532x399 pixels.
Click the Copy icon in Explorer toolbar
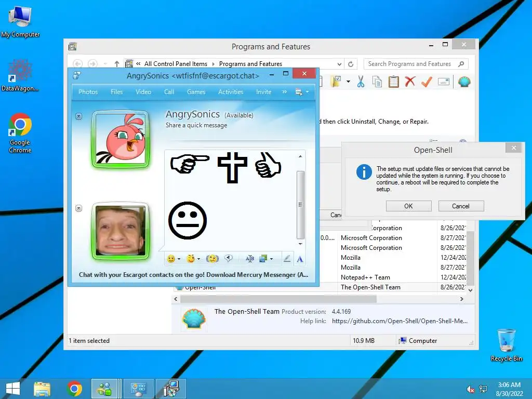pos(377,82)
